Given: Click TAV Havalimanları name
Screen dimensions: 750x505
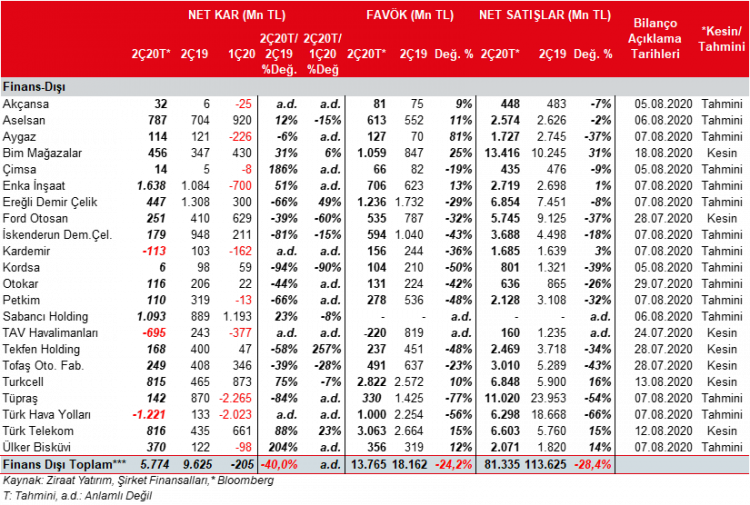Looking at the screenshot, I should [x=50, y=333].
